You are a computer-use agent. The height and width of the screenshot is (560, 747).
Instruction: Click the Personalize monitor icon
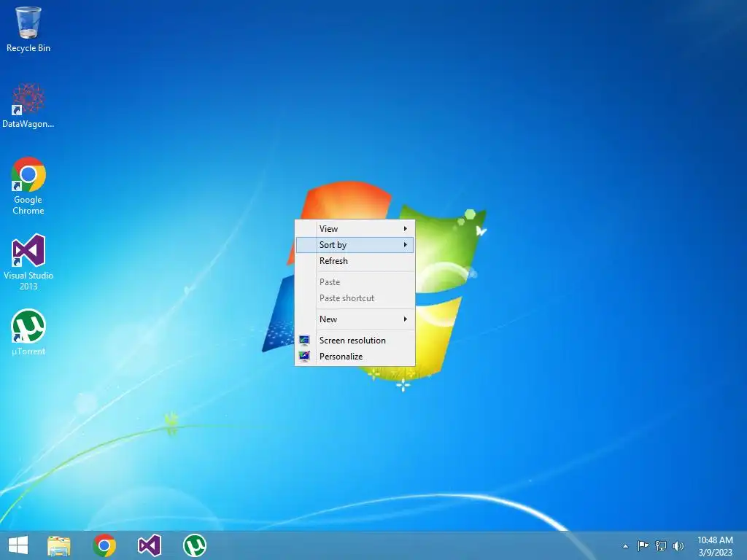(x=304, y=356)
